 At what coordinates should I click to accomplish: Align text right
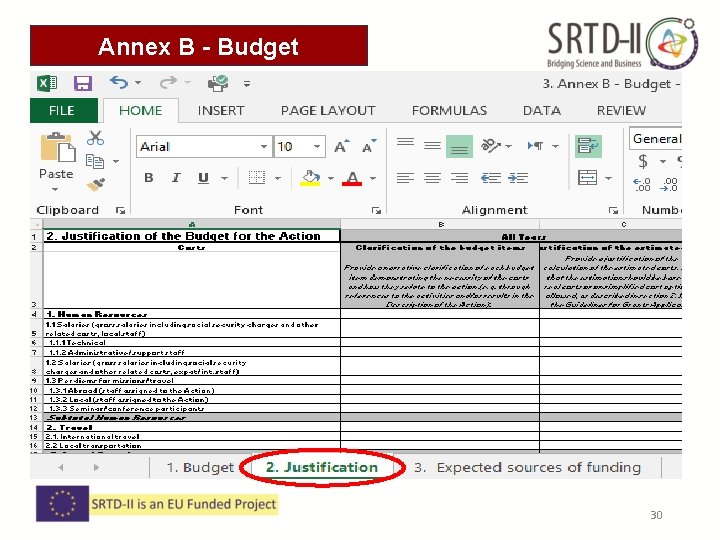pos(459,178)
